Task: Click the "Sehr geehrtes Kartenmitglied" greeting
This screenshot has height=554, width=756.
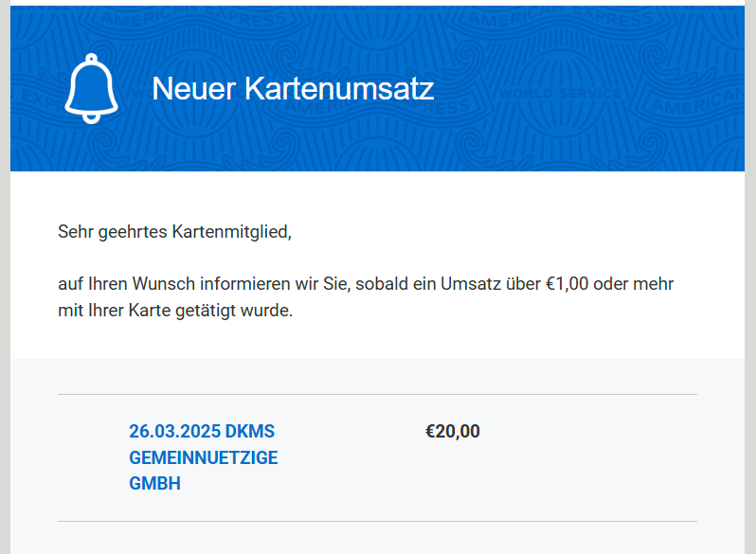Action: [174, 231]
